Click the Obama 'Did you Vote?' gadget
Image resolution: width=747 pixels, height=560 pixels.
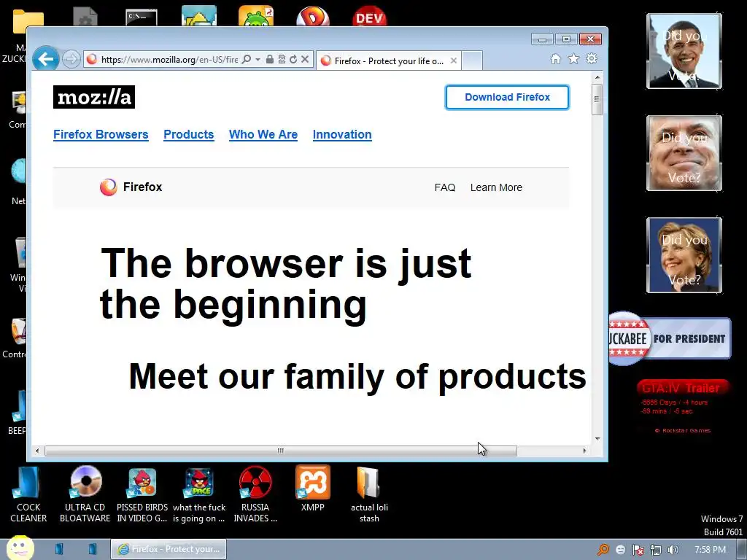tap(684, 51)
